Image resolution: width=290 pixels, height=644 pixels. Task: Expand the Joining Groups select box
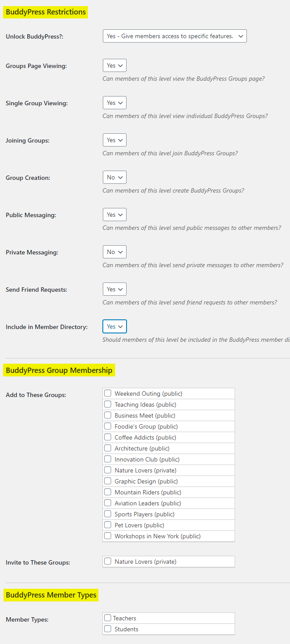(x=114, y=140)
